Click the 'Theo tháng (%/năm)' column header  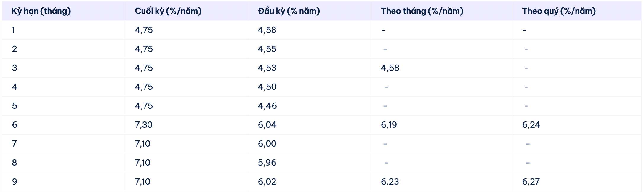[422, 11]
